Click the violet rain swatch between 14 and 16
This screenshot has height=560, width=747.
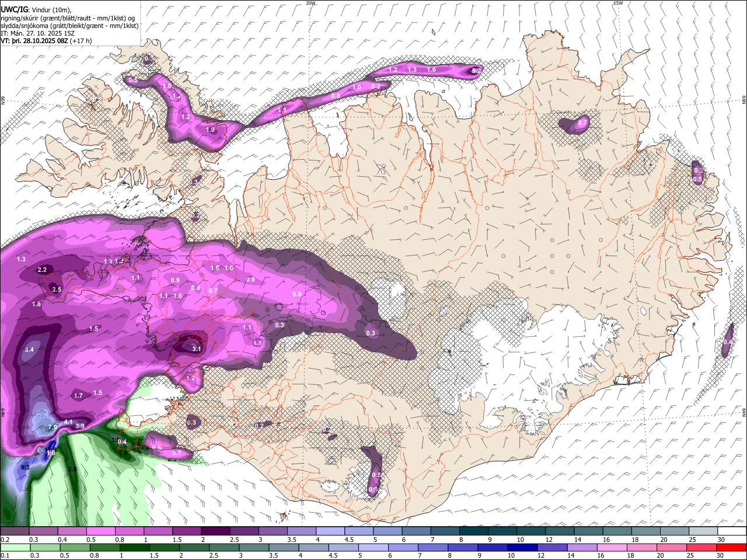pyautogui.click(x=582, y=547)
